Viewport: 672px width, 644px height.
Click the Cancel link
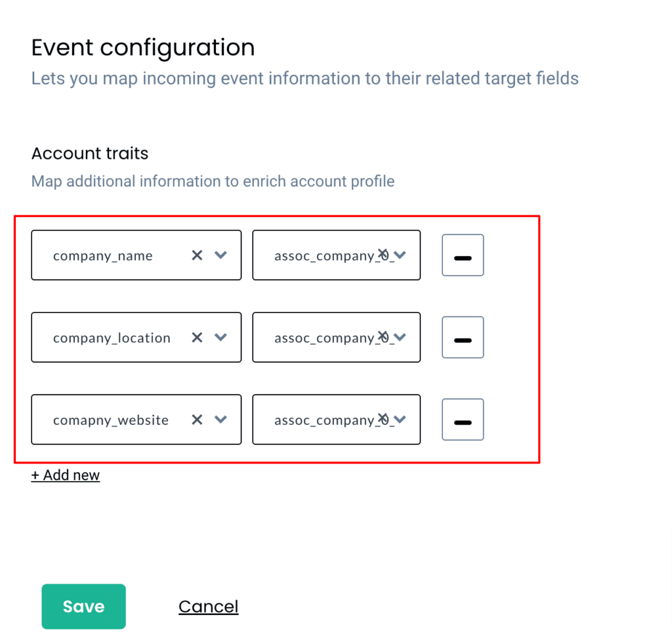pos(208,607)
